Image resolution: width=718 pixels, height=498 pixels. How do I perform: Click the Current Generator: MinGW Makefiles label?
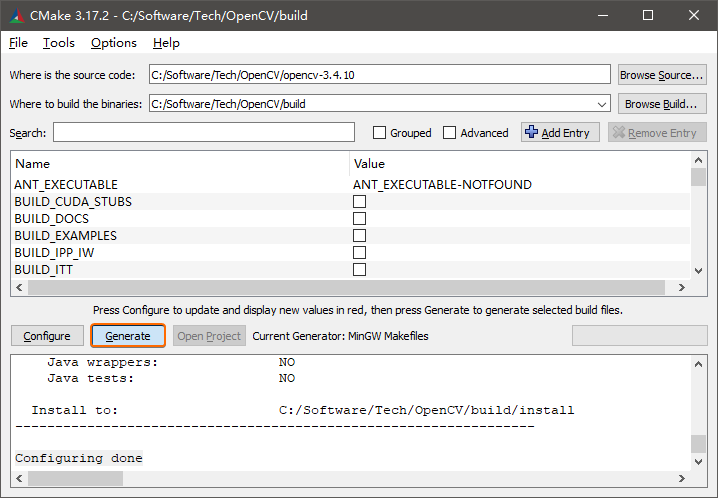(x=340, y=336)
